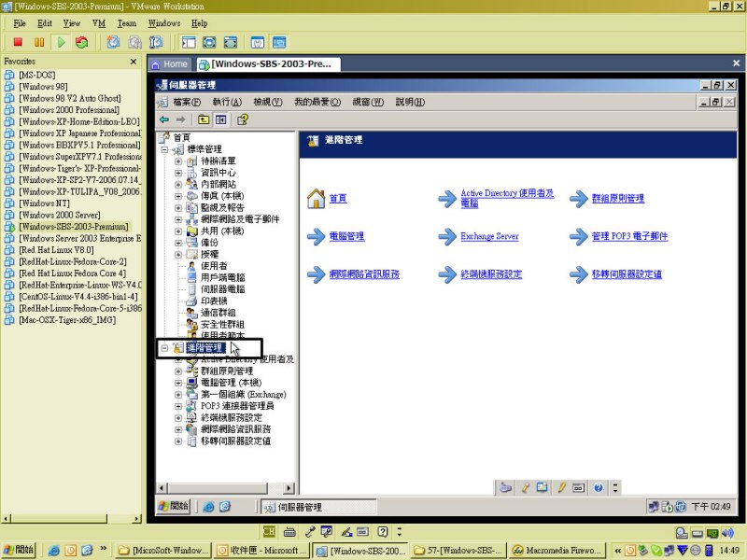Select 安全性群組 in the console tree
The image size is (747, 560).
(222, 324)
